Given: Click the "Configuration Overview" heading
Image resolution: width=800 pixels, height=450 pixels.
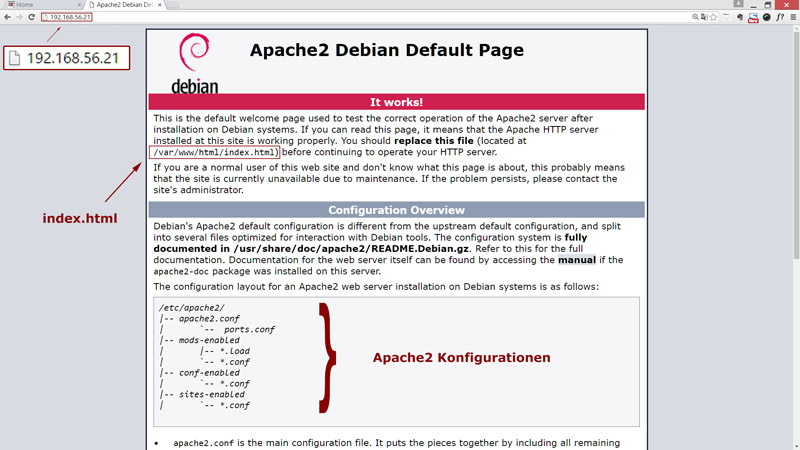Looking at the screenshot, I should pos(396,210).
